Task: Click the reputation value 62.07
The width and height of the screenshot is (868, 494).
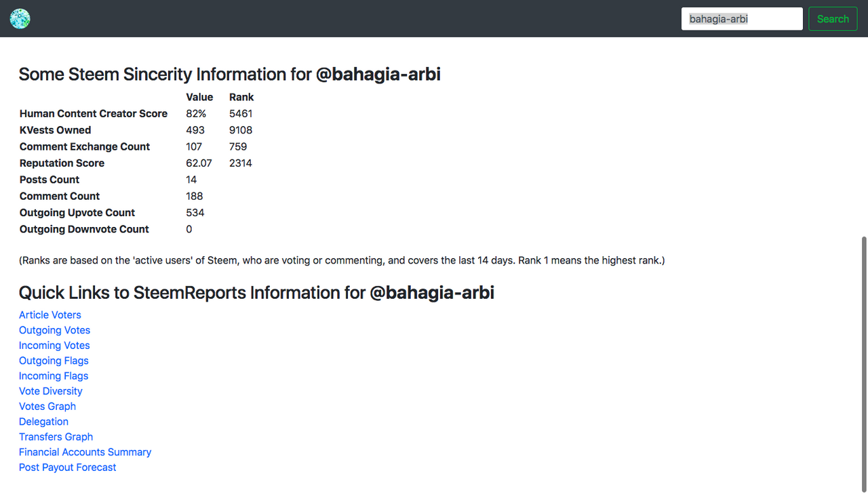Action: (x=199, y=163)
